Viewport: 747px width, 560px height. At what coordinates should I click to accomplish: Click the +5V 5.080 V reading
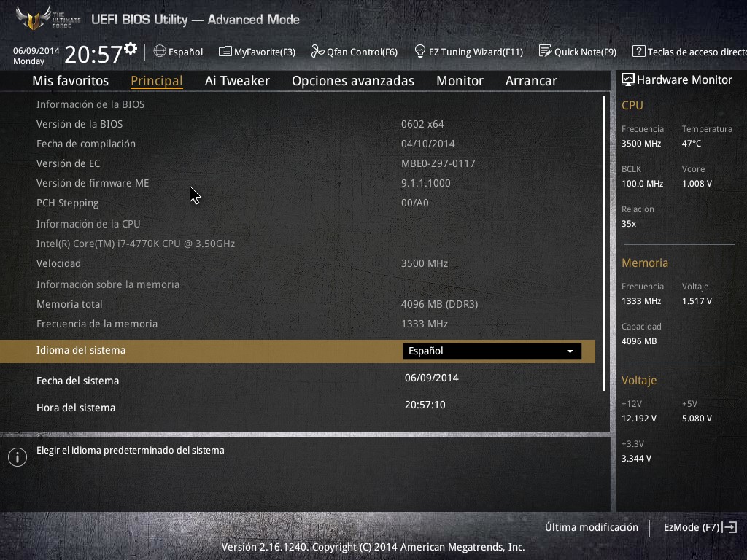(x=697, y=418)
